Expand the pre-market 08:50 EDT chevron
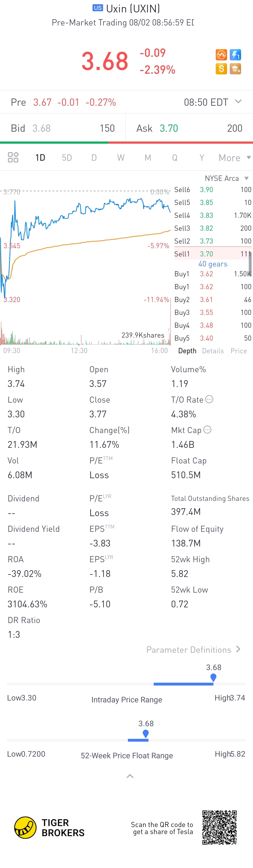This screenshot has height=868, width=253. coord(238,102)
